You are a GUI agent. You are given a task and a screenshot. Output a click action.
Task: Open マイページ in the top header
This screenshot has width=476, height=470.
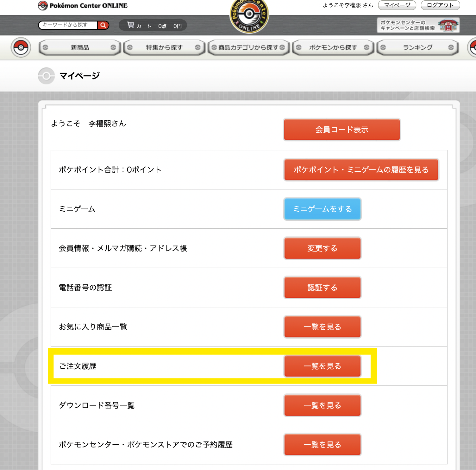point(397,5)
